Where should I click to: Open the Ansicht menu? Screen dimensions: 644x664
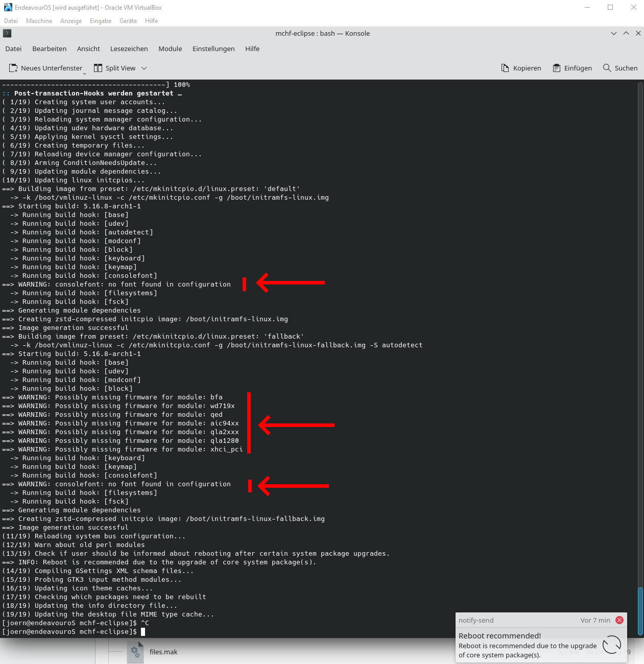click(x=88, y=49)
